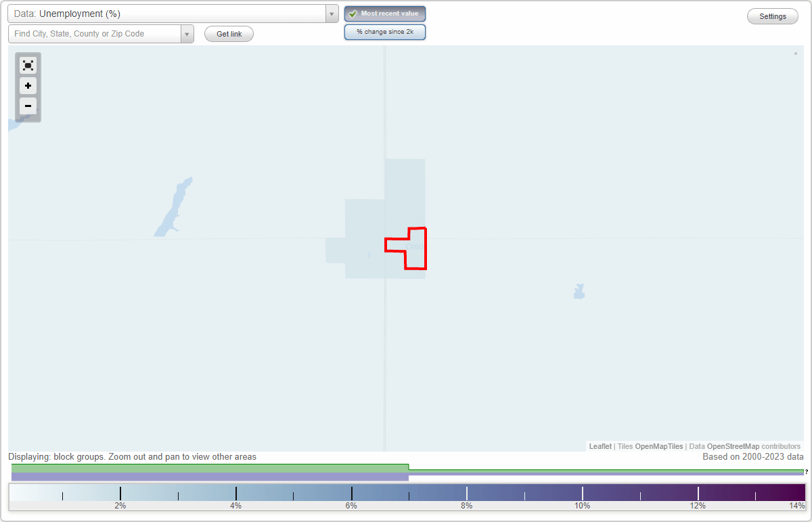The image size is (812, 522).
Task: Open the Leaflet attribution link
Action: 600,446
